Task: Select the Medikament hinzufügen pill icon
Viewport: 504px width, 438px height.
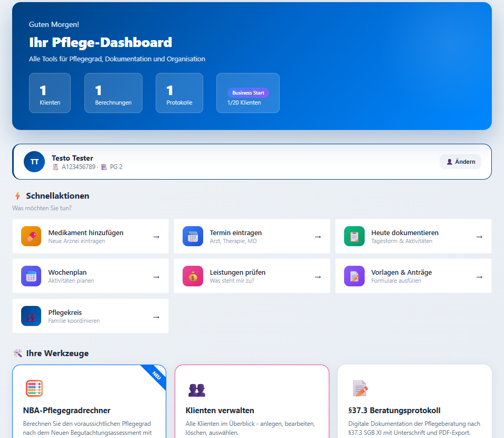Action: tap(31, 236)
